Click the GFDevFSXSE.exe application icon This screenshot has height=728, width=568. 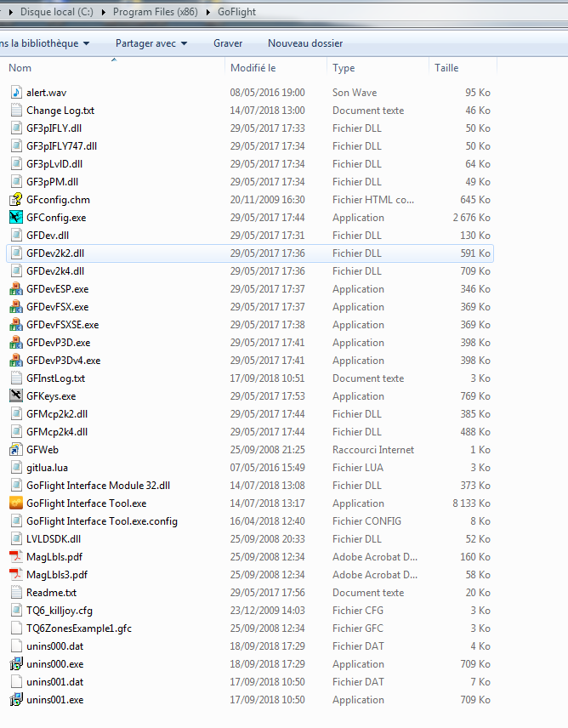click(16, 325)
